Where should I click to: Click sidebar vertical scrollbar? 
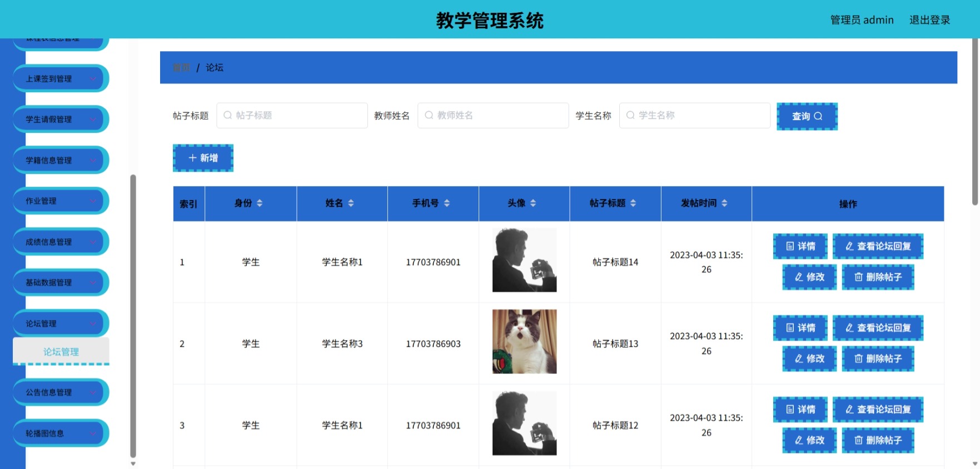[x=133, y=316]
